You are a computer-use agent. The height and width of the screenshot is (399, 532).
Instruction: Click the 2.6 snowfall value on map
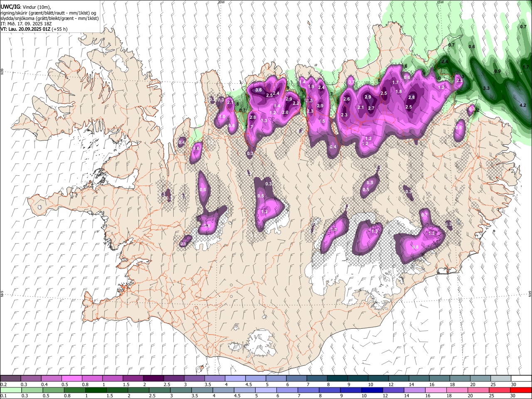click(347, 99)
